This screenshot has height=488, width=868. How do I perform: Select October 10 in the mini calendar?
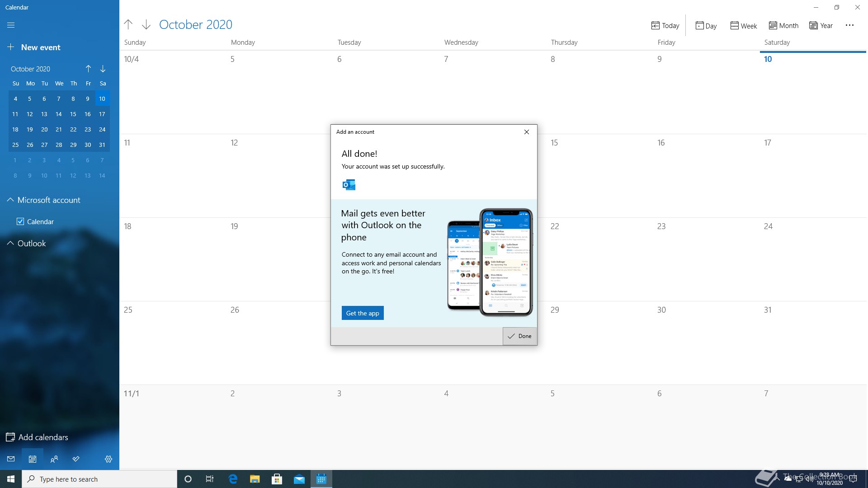pyautogui.click(x=102, y=99)
